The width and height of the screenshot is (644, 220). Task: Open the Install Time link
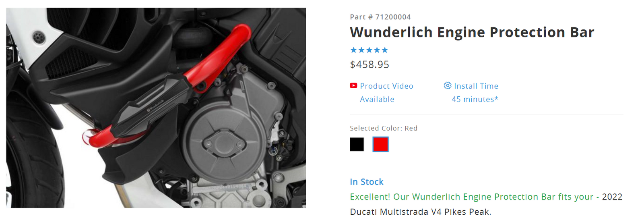pos(476,86)
